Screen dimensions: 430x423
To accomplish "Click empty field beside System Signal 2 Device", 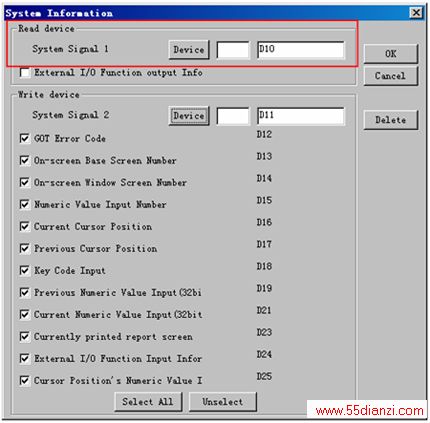I will pos(233,116).
